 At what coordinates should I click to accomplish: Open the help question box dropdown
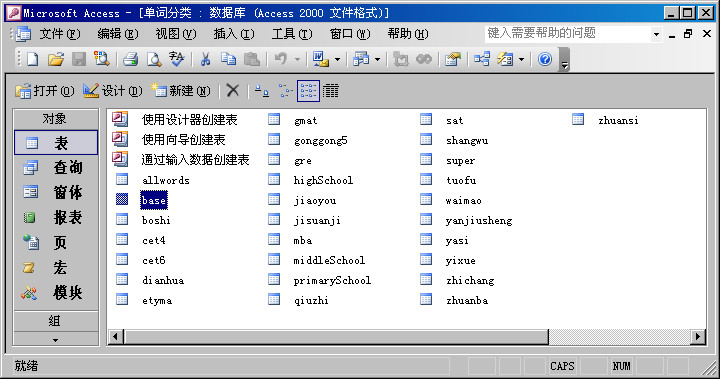[x=657, y=34]
